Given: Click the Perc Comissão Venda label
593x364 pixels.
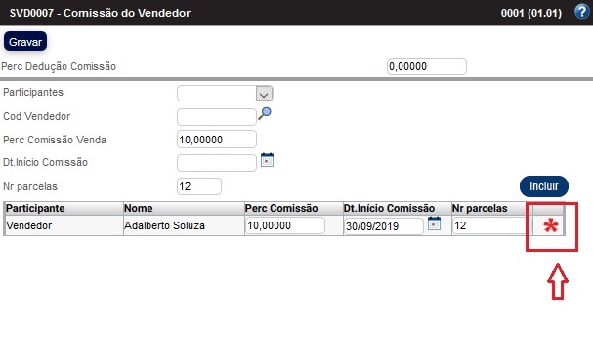Looking at the screenshot, I should pos(55,140).
